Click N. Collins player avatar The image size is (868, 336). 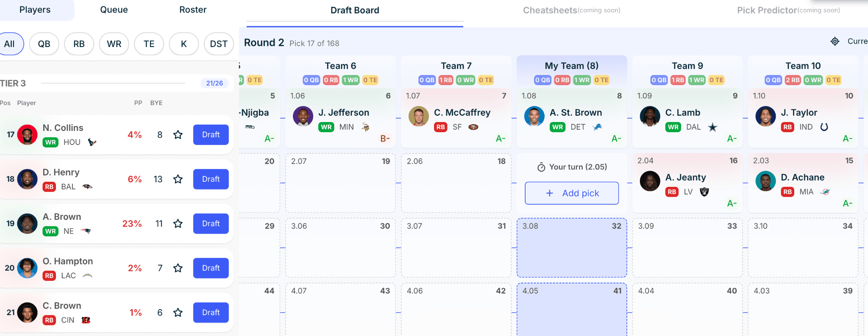(x=27, y=135)
